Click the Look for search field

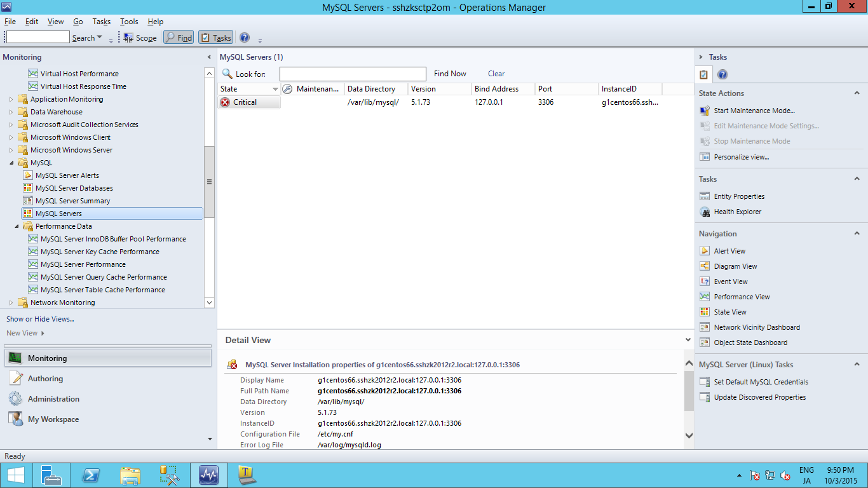[x=353, y=74]
